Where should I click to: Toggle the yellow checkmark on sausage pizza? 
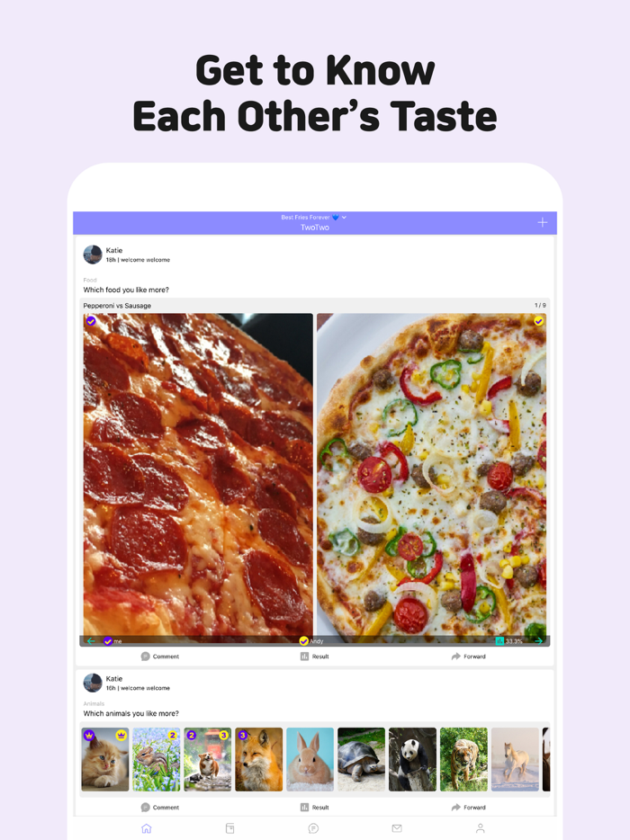[x=538, y=321]
